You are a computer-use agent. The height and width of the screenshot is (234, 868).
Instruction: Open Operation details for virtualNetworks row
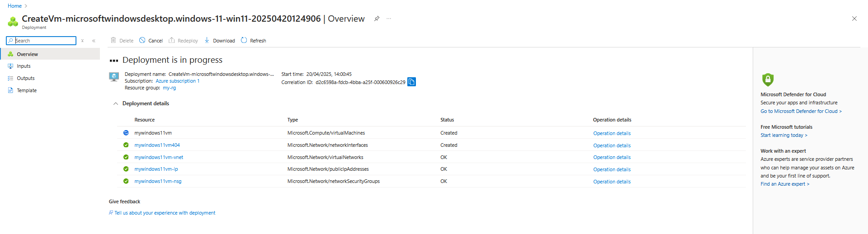coord(612,157)
